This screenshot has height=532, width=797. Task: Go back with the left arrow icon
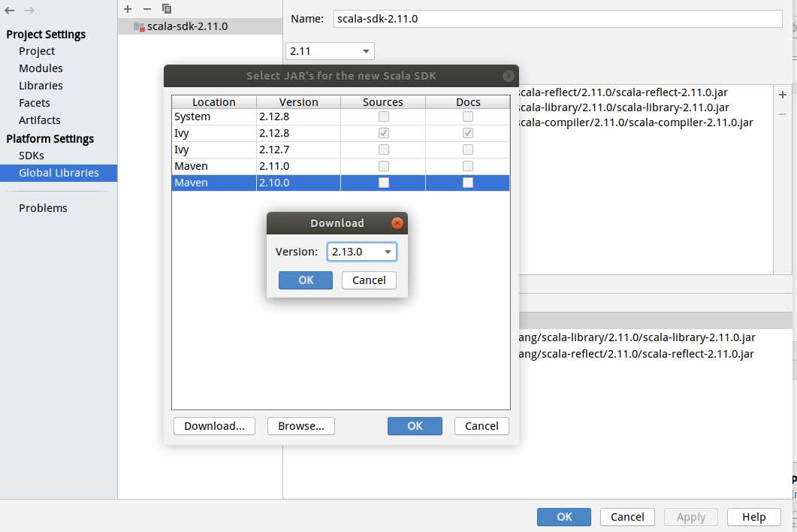(9, 11)
